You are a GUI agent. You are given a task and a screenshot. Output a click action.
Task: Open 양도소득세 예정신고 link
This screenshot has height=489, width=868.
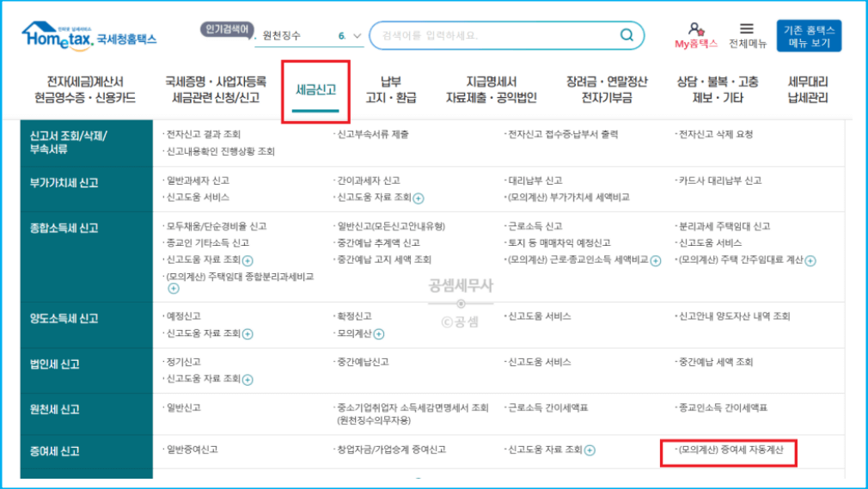(184, 316)
